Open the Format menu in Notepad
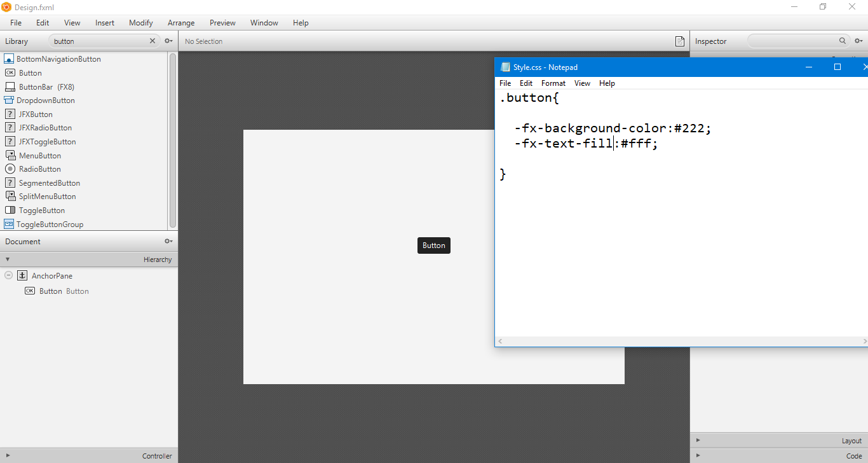 click(553, 83)
